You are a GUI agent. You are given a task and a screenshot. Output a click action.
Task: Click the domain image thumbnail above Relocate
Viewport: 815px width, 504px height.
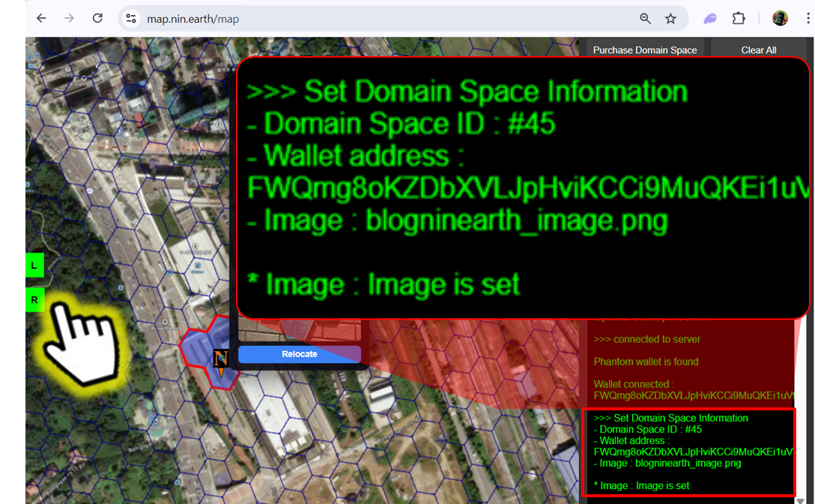300,330
